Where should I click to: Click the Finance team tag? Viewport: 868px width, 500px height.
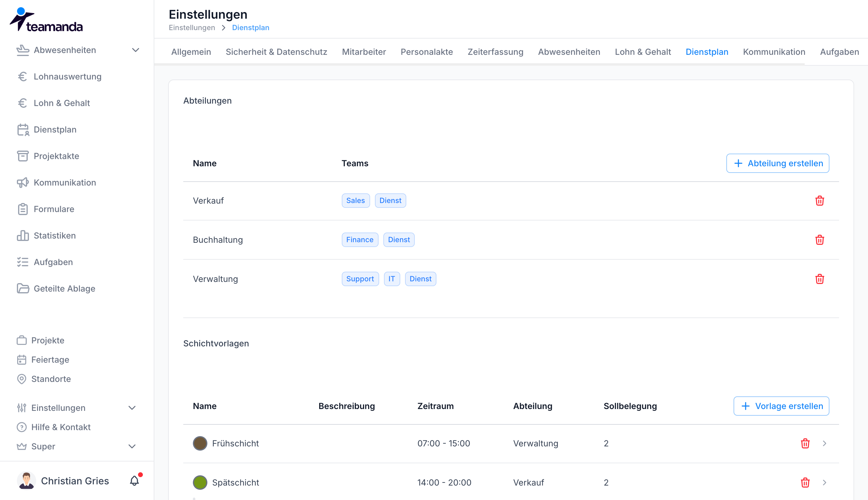tap(360, 240)
